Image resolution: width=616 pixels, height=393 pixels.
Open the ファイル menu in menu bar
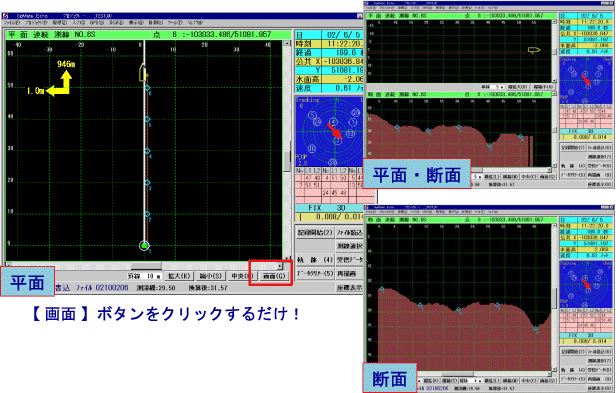[x=12, y=23]
